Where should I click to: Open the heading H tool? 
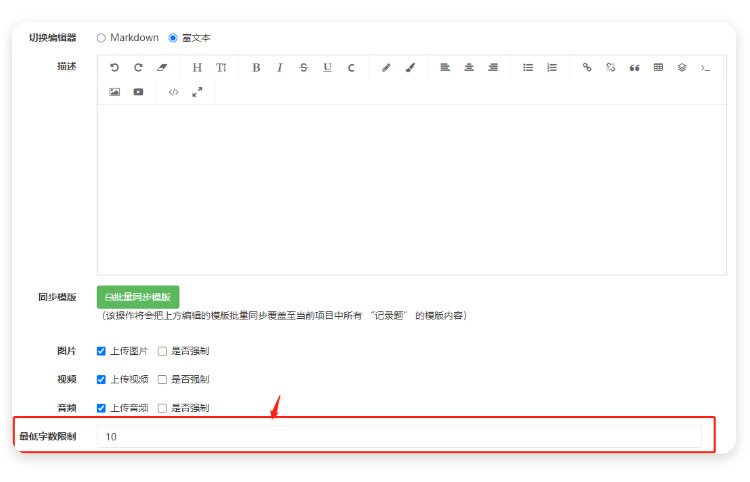pyautogui.click(x=197, y=67)
